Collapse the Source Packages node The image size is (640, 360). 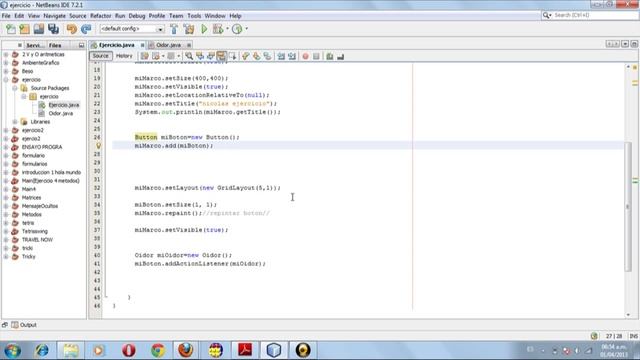click(x=15, y=88)
